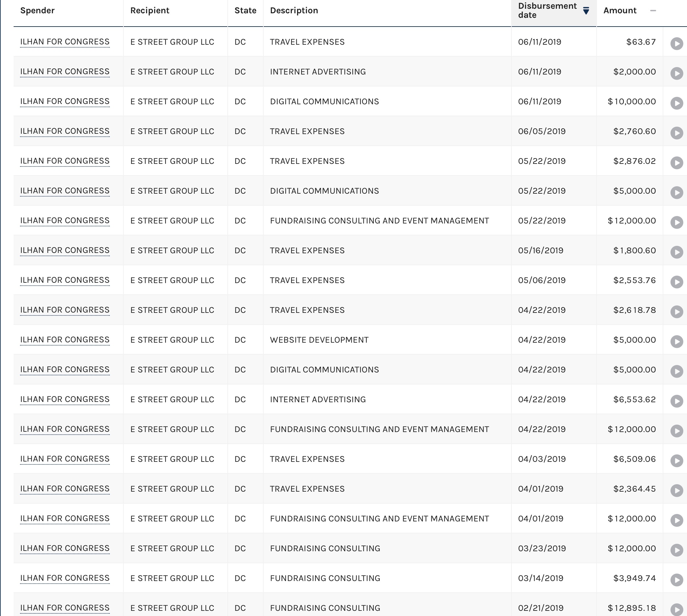Select the 03/23/2019 date cell

(542, 548)
